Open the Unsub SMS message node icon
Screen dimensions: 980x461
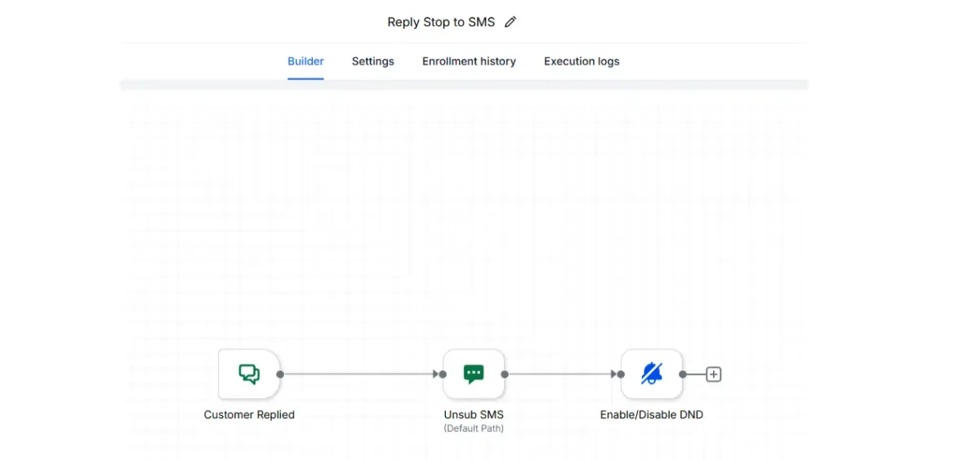(474, 374)
